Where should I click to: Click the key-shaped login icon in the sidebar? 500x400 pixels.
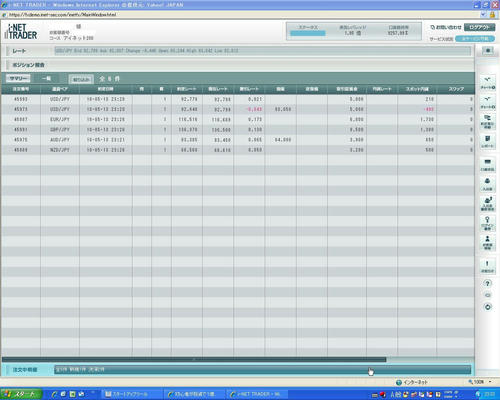coord(488,223)
